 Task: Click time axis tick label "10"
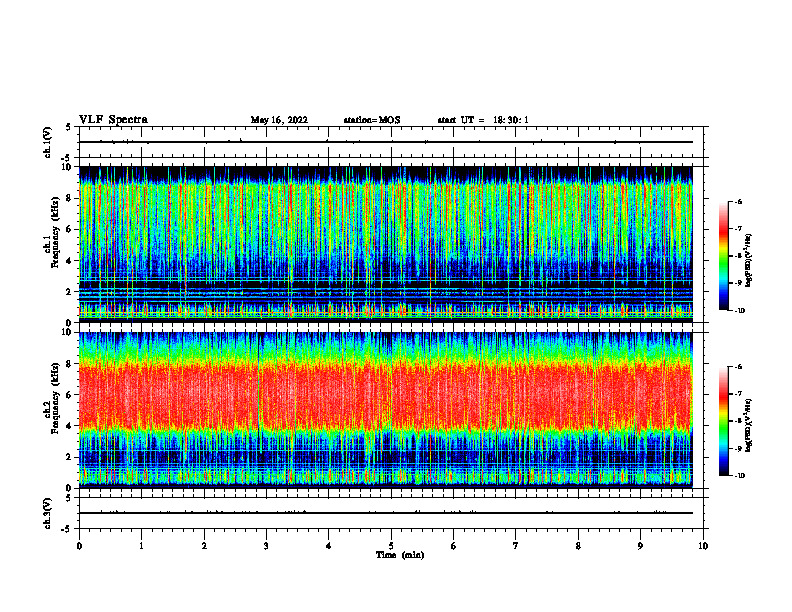coord(703,546)
